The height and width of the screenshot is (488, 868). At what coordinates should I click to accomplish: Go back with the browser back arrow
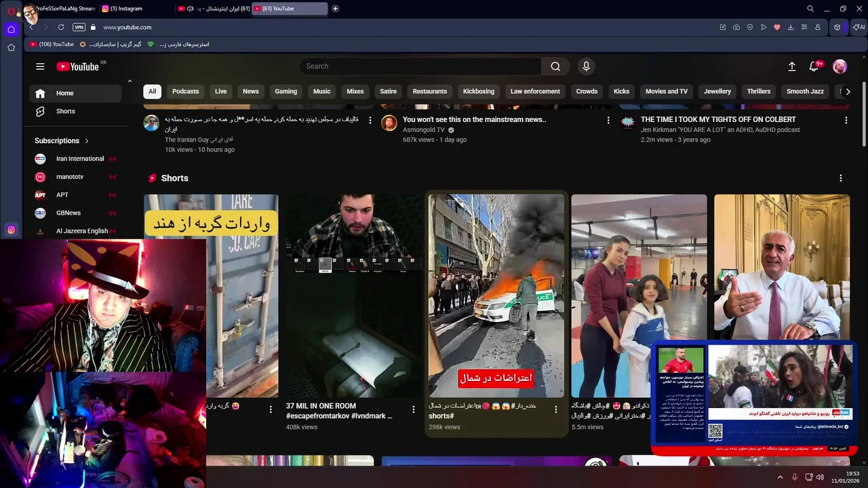pos(31,27)
